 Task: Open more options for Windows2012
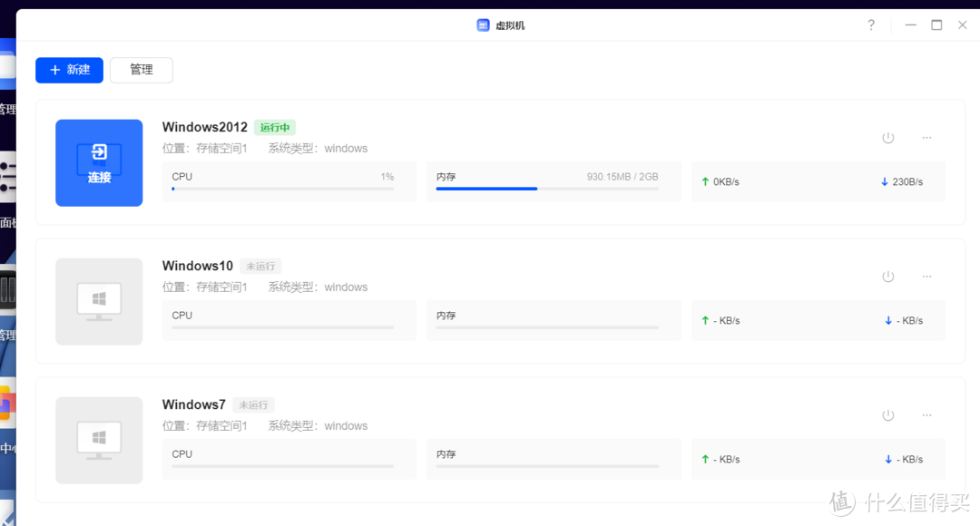(x=926, y=138)
